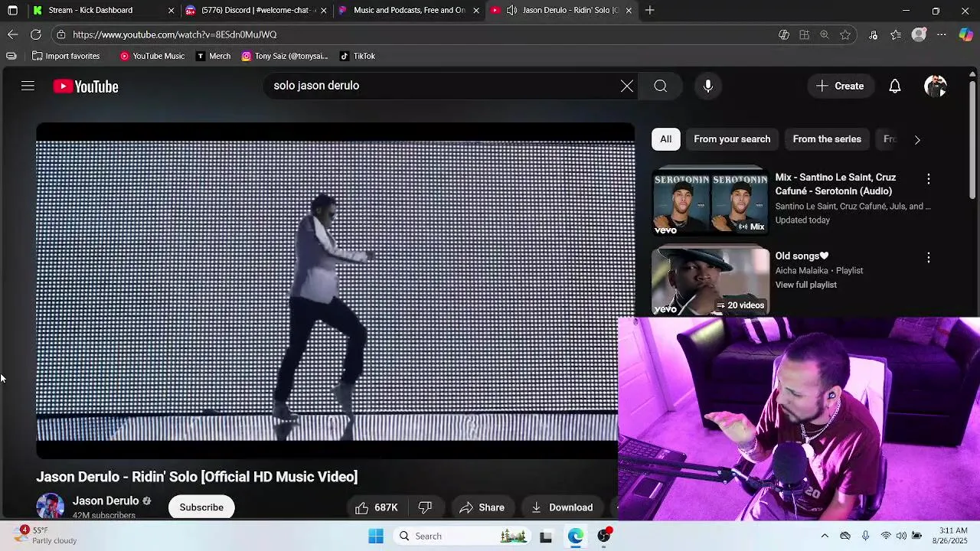The width and height of the screenshot is (980, 551).
Task: Open the weather widget on taskbar
Action: point(46,536)
